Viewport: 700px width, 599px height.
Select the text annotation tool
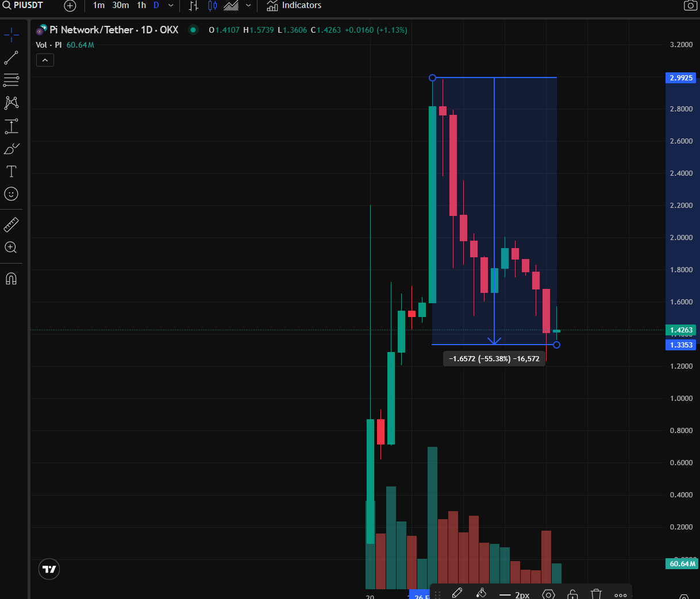pyautogui.click(x=11, y=171)
